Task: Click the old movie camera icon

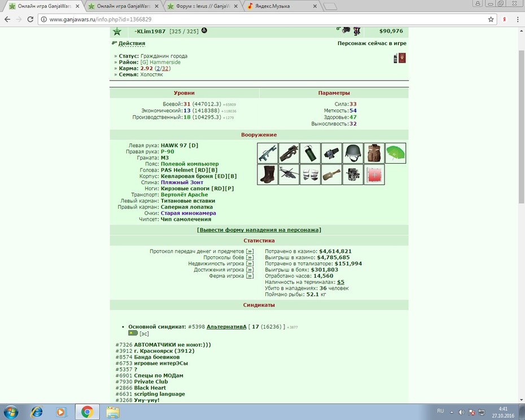Action: 353,174
